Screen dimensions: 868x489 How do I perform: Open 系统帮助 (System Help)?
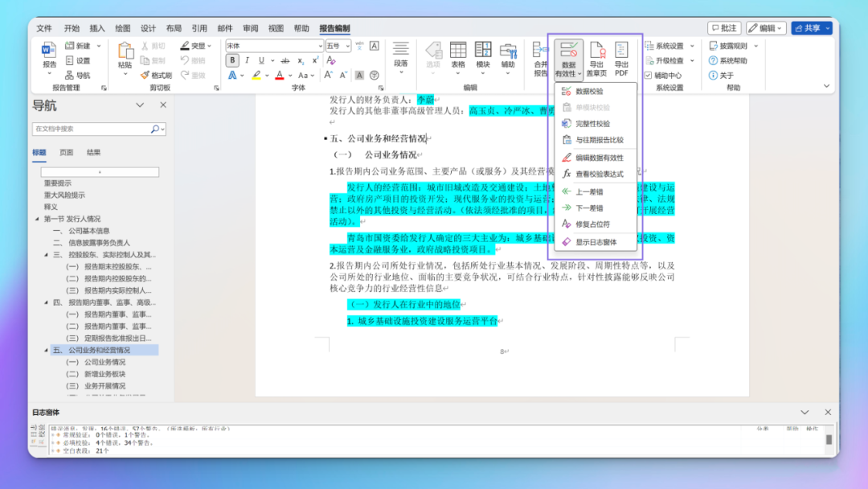pyautogui.click(x=728, y=60)
